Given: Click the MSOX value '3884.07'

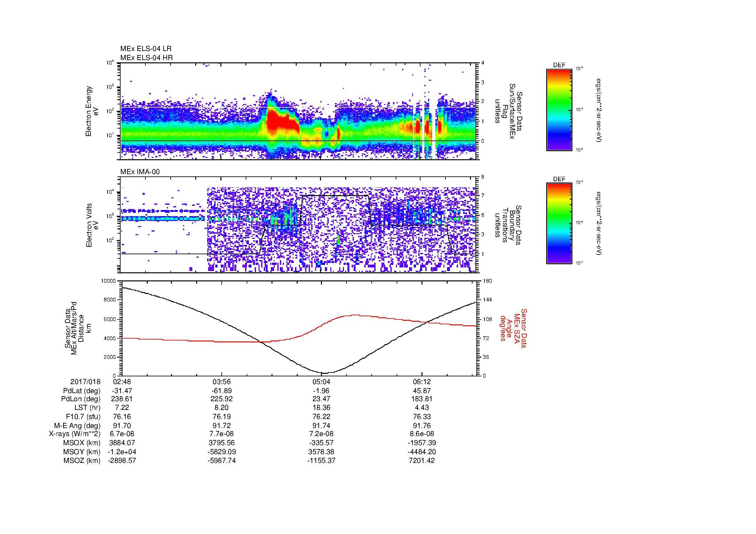Looking at the screenshot, I should 122,443.
